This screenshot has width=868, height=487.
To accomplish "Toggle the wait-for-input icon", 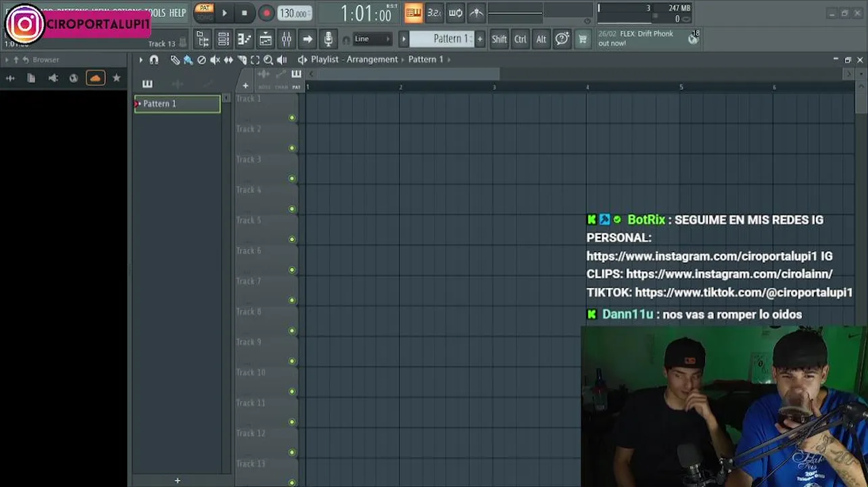I will tap(456, 12).
